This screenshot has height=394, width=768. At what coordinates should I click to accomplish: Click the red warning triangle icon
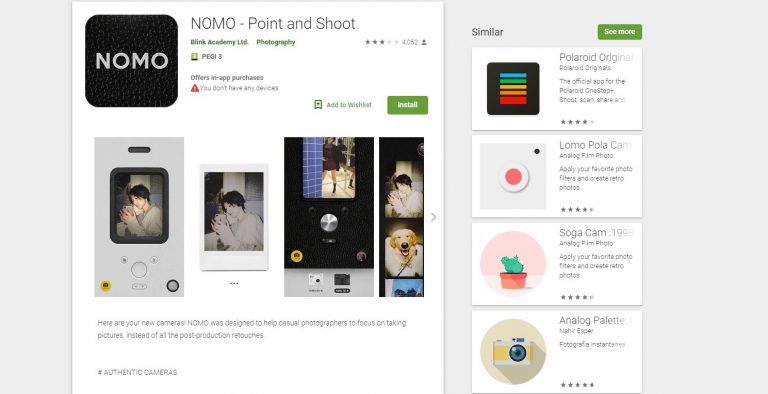[195, 88]
